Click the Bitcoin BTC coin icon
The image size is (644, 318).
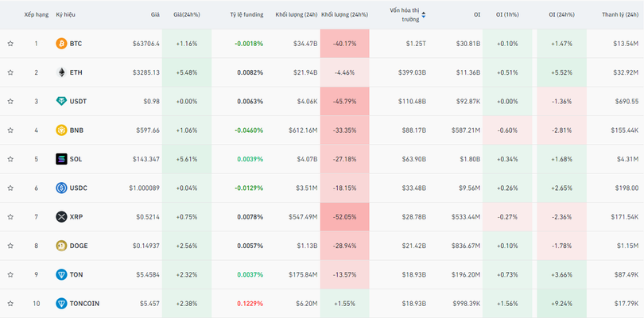(x=61, y=44)
